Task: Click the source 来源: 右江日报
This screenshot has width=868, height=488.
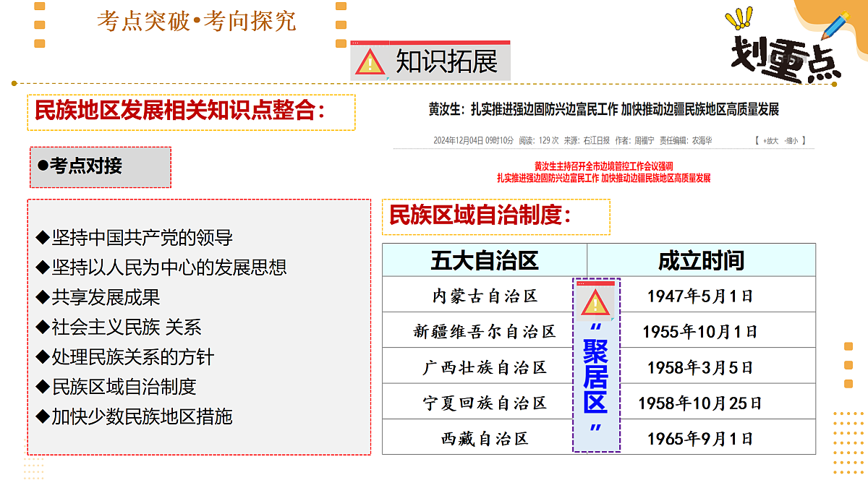Action: (x=587, y=140)
